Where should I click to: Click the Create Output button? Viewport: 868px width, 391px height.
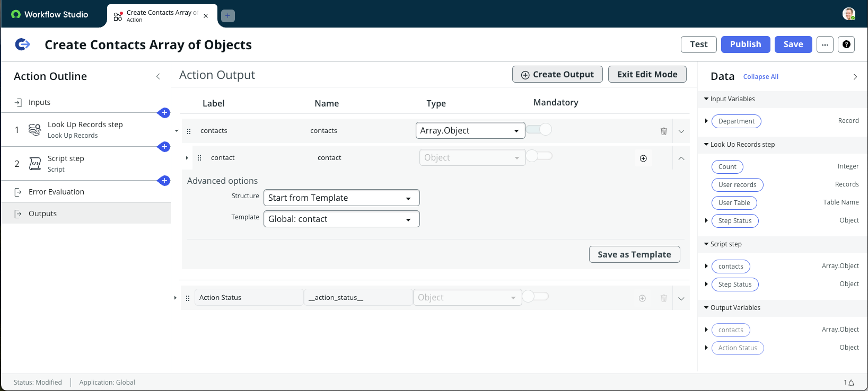coord(557,74)
